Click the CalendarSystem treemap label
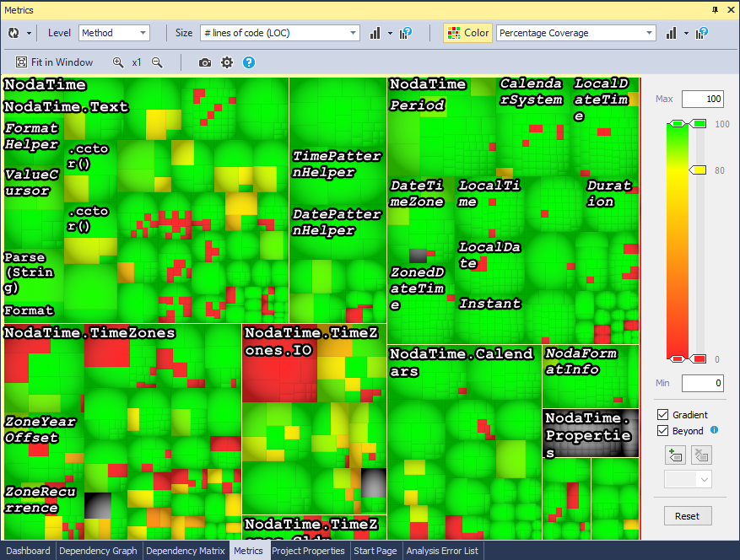Screen dimensions: 740x560 (531, 91)
